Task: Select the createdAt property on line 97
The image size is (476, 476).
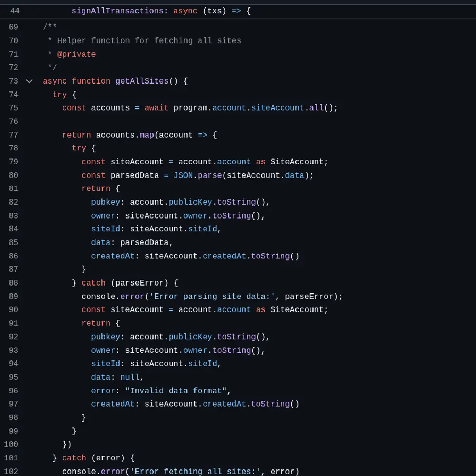Action: pos(112,404)
